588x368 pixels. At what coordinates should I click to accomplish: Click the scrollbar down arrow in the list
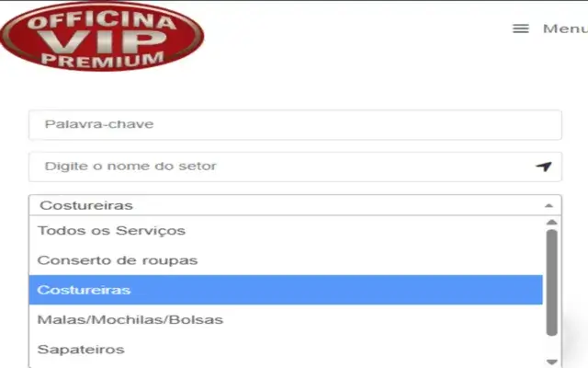pos(551,362)
